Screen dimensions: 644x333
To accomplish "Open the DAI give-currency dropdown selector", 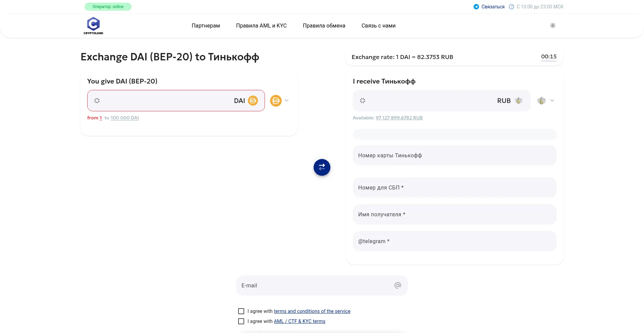I will [279, 101].
